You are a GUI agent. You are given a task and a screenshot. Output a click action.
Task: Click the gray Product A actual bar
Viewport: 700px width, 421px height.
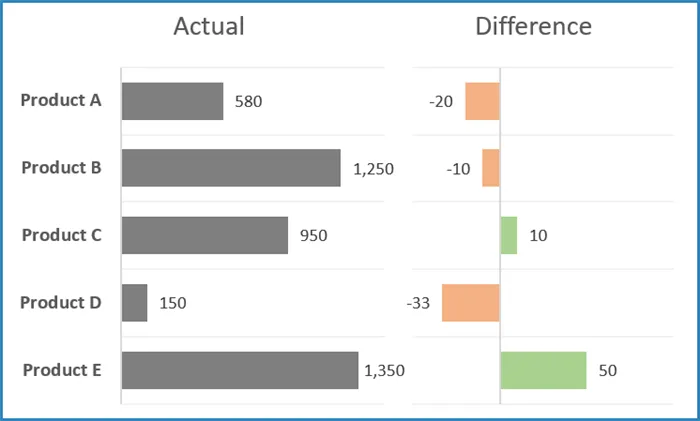click(172, 101)
